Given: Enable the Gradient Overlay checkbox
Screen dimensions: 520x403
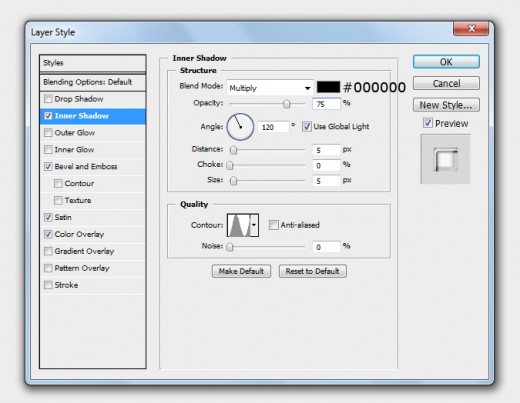Looking at the screenshot, I should point(48,251).
